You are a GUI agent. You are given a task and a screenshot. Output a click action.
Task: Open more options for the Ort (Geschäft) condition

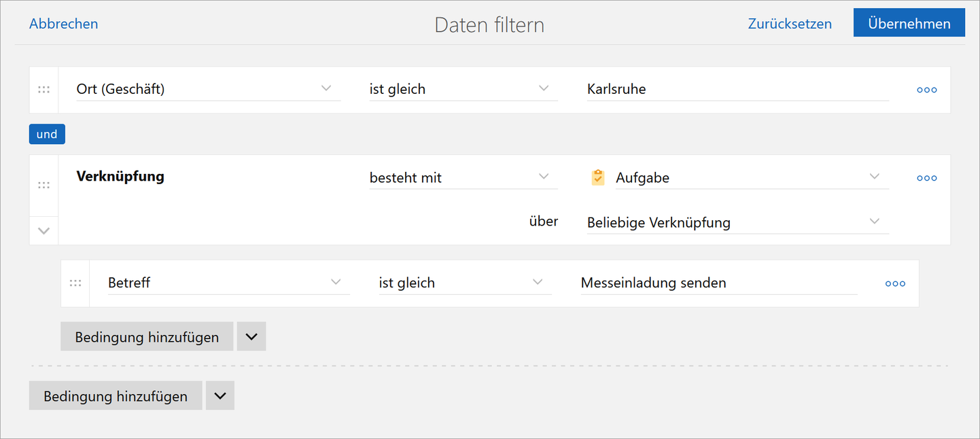tap(926, 89)
